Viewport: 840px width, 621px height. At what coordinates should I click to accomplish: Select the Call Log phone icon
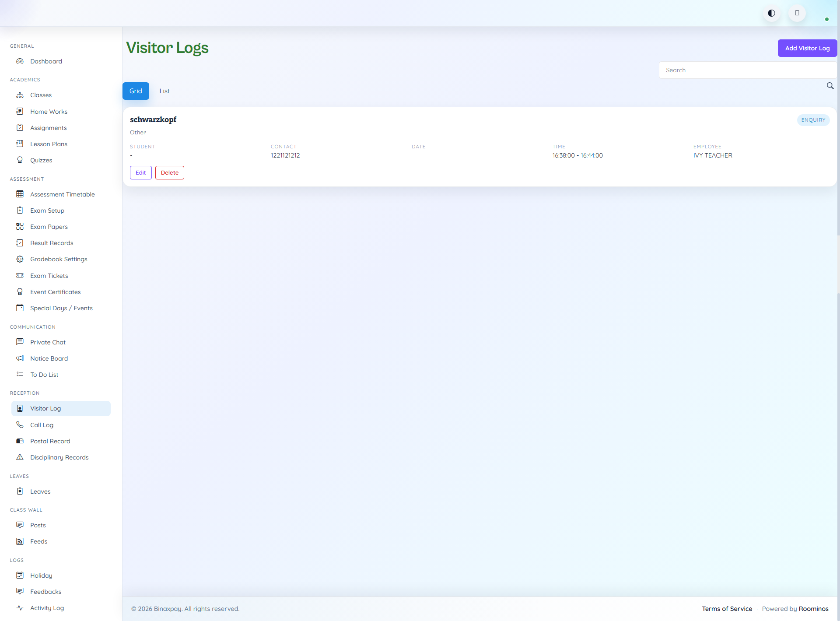[20, 425]
